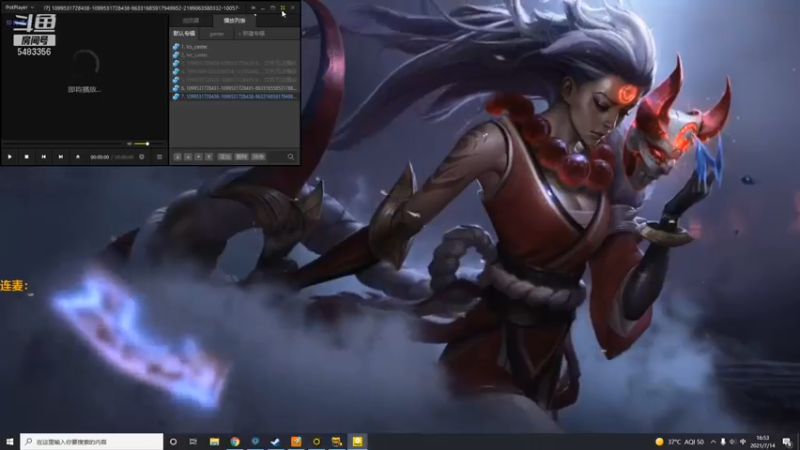
Task: Open playlist search magnifier
Action: (x=291, y=157)
